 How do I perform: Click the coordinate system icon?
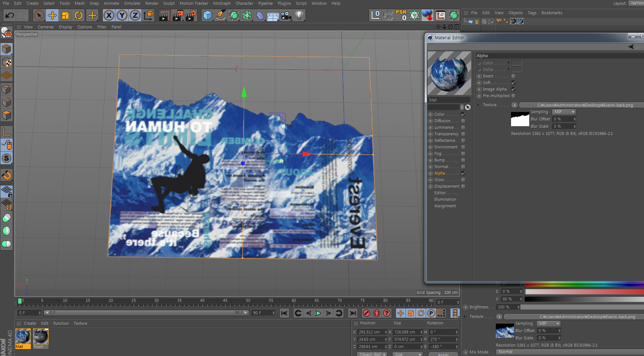[x=149, y=15]
